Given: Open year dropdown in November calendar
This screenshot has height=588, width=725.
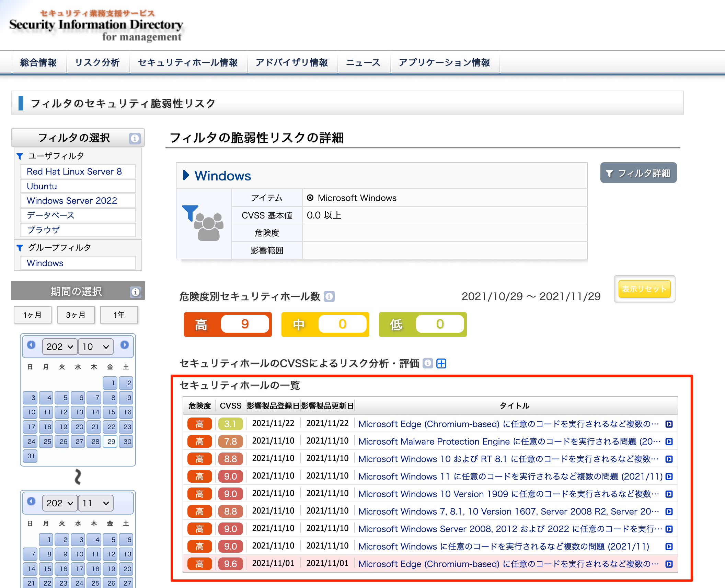Looking at the screenshot, I should point(59,503).
